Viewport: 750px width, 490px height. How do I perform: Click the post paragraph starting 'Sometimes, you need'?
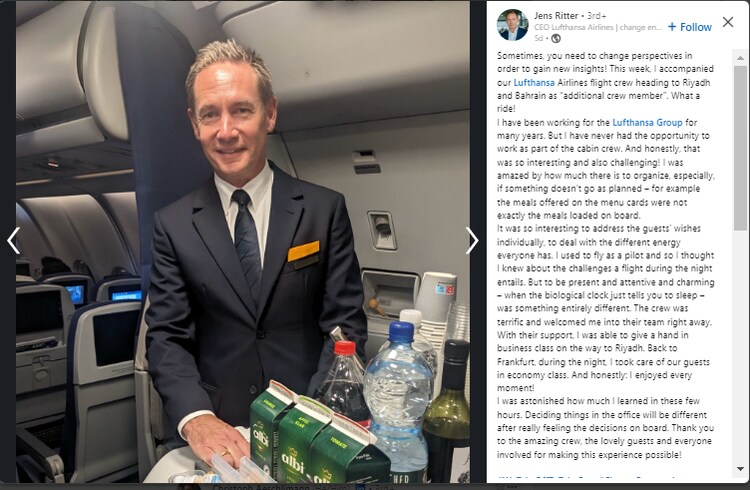pos(605,82)
